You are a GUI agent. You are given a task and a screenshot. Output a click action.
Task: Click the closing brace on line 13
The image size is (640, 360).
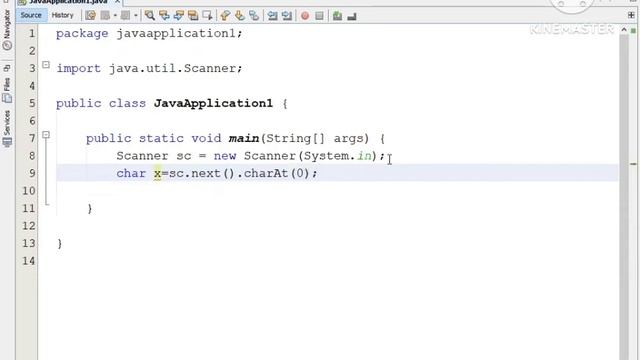pos(60,244)
